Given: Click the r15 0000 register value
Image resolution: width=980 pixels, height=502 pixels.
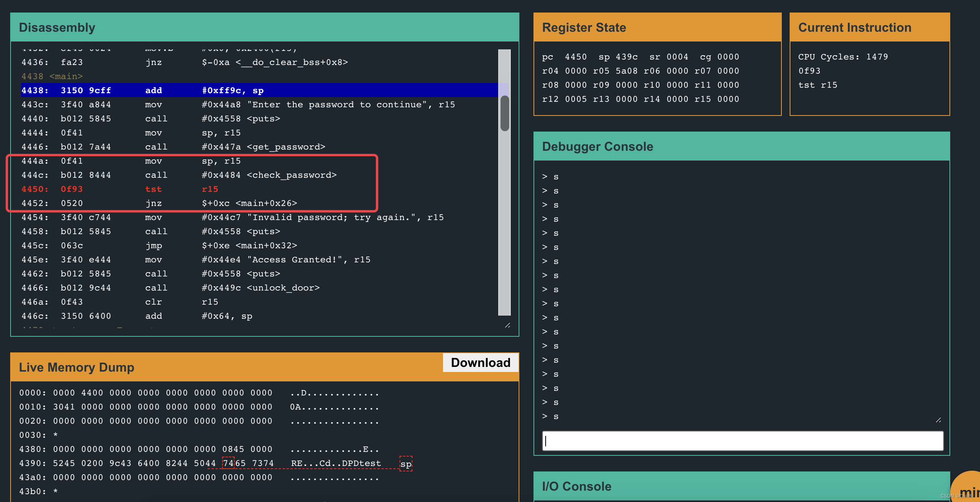Looking at the screenshot, I should (717, 99).
